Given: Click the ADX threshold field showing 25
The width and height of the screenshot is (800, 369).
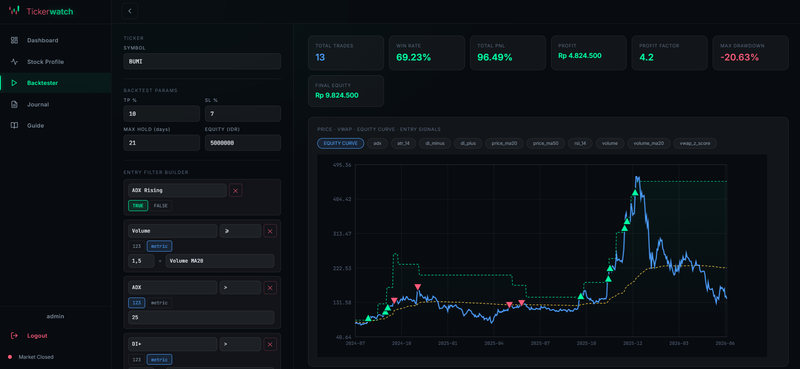Looking at the screenshot, I should tap(201, 317).
